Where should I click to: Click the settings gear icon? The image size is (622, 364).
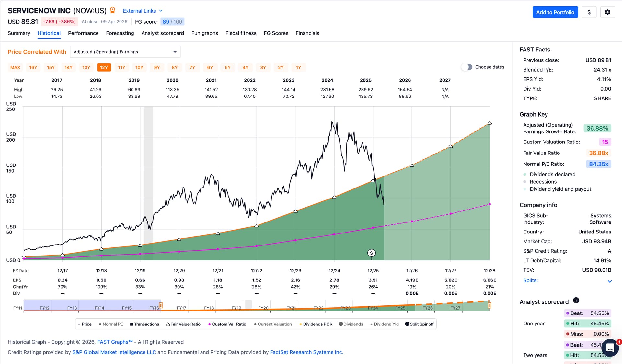coord(607,12)
